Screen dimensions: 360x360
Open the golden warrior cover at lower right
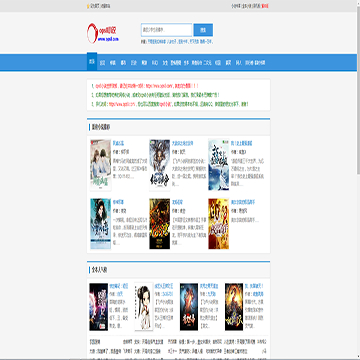pyautogui.click(x=234, y=307)
